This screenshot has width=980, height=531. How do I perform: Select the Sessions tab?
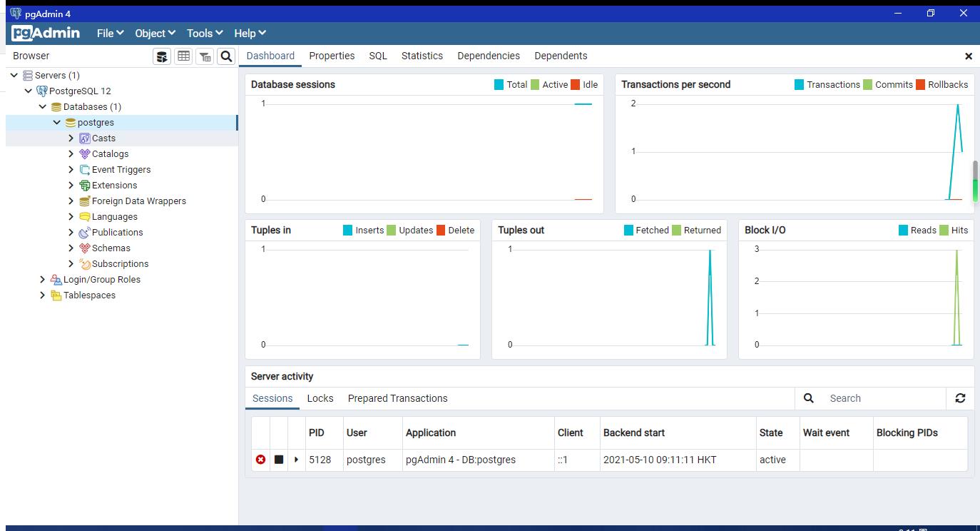[272, 398]
